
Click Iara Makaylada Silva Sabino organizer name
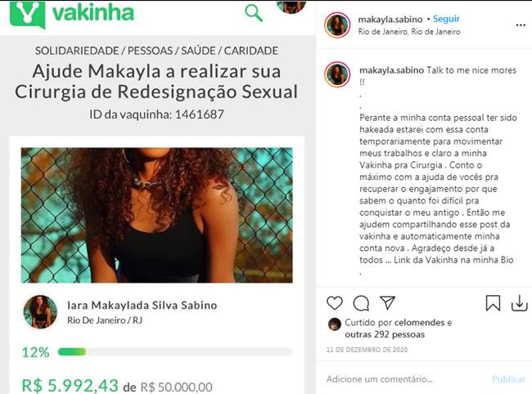coord(142,305)
